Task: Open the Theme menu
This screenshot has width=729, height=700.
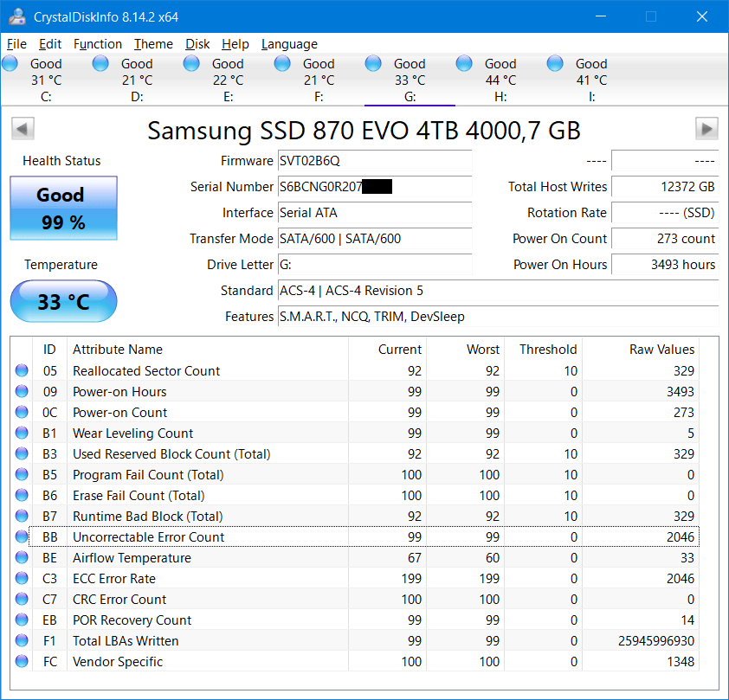Action: click(153, 44)
